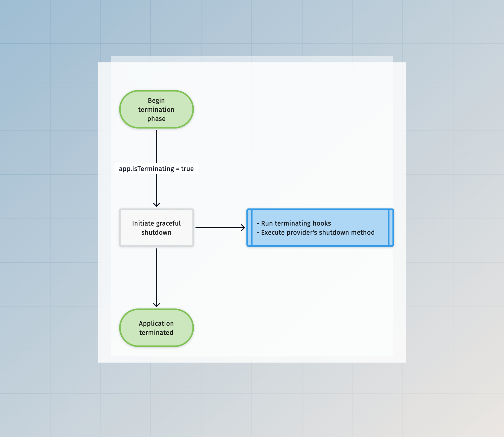Click the green outline of the start node
This screenshot has height=437, width=504.
156,91
